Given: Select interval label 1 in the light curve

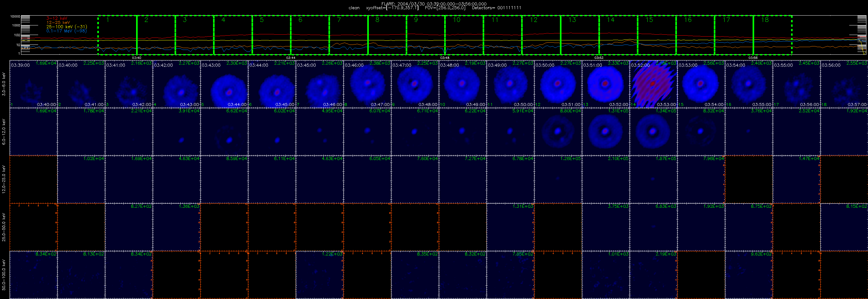Looking at the screenshot, I should [x=107, y=20].
